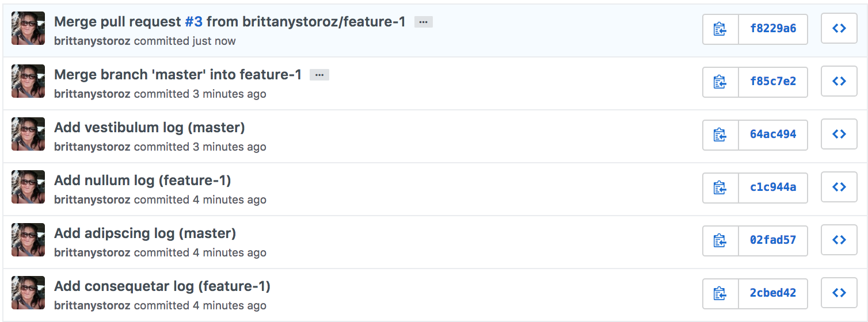Open 'Add adipscing log (master)' commit
This screenshot has width=868, height=322.
[144, 233]
